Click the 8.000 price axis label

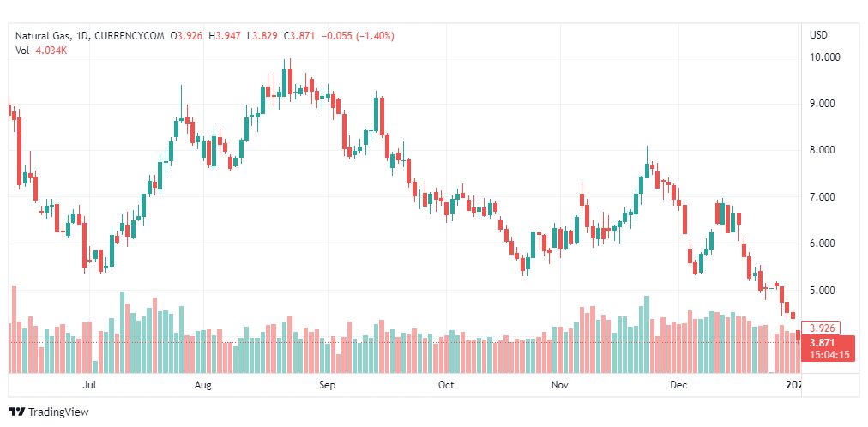pos(824,151)
